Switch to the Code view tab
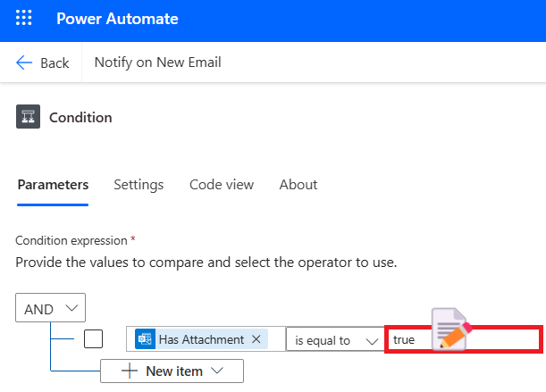Viewport: 546px width, 392px height. click(222, 185)
